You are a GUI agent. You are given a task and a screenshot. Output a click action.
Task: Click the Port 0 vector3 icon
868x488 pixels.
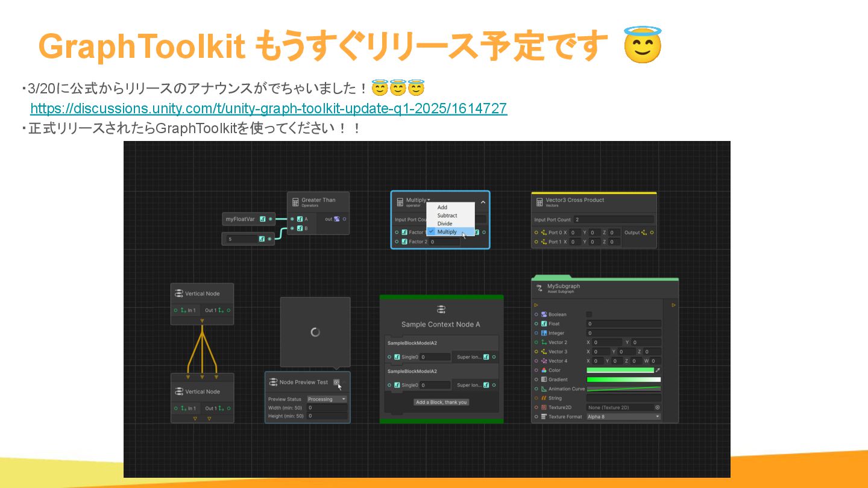point(543,233)
